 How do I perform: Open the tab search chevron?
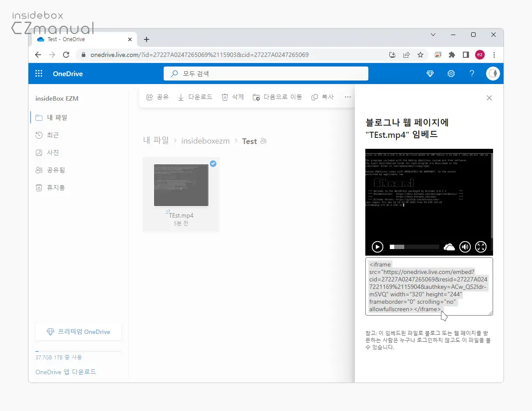(x=433, y=35)
